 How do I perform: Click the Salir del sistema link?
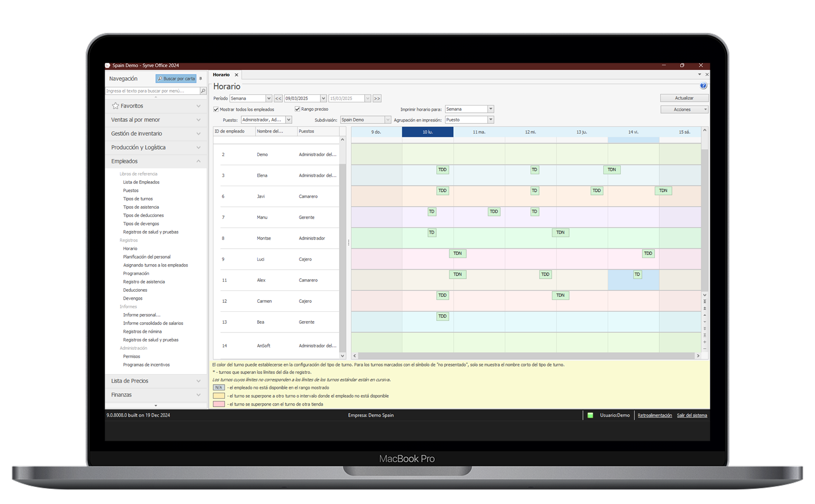click(691, 415)
